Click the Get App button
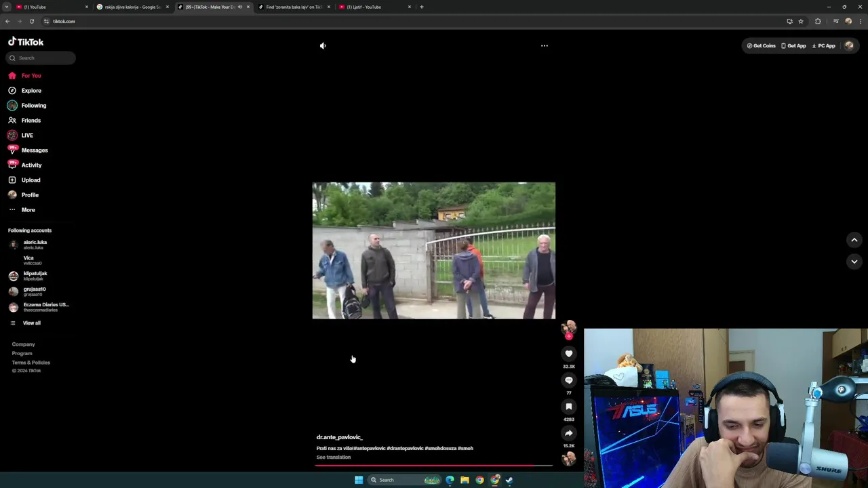The height and width of the screenshot is (488, 868). 793,45
